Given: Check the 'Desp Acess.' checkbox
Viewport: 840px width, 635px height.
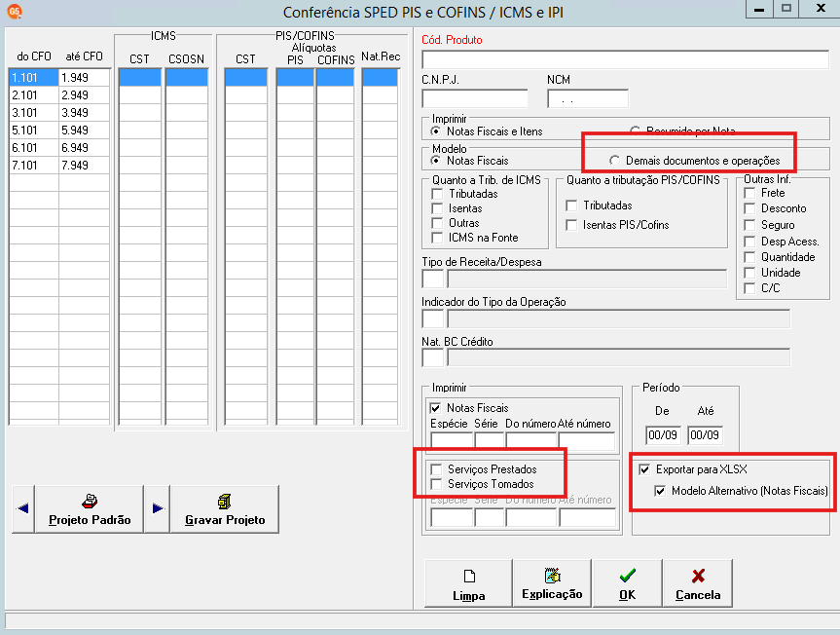Looking at the screenshot, I should 750,242.
